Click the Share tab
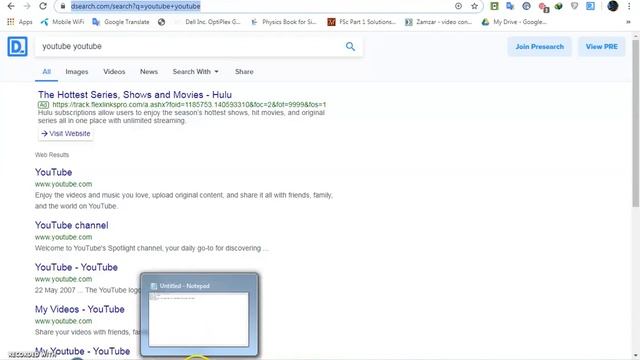 coord(244,72)
